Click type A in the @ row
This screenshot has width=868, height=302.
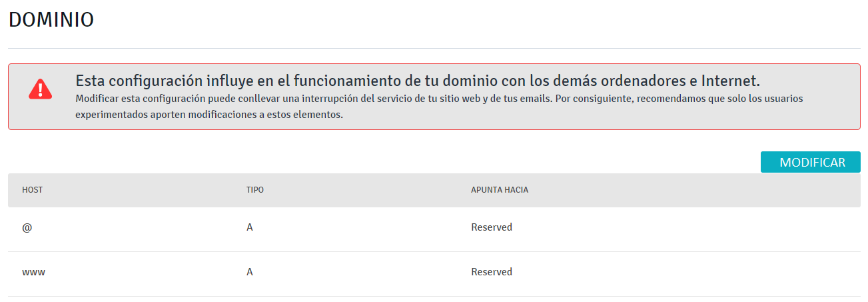(x=250, y=227)
